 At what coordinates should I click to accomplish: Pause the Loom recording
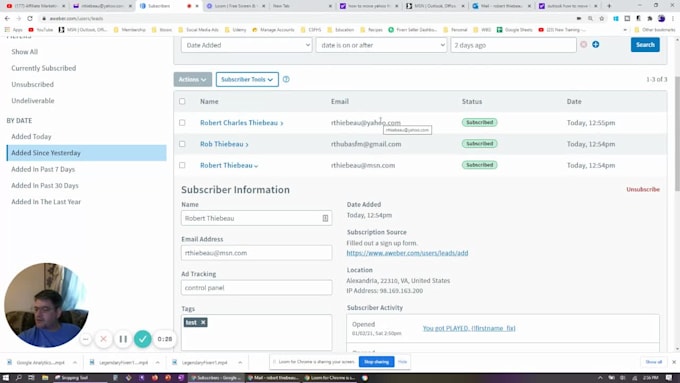[x=123, y=339]
